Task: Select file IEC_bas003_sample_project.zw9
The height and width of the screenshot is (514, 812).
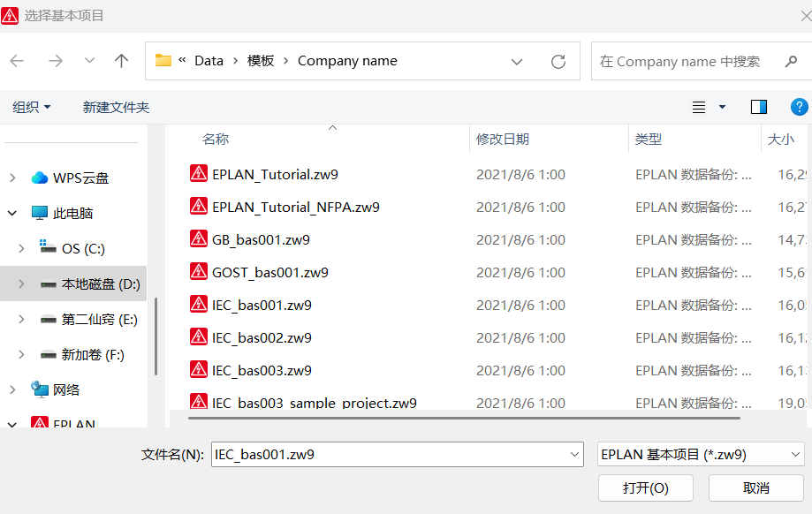Action: coord(314,402)
